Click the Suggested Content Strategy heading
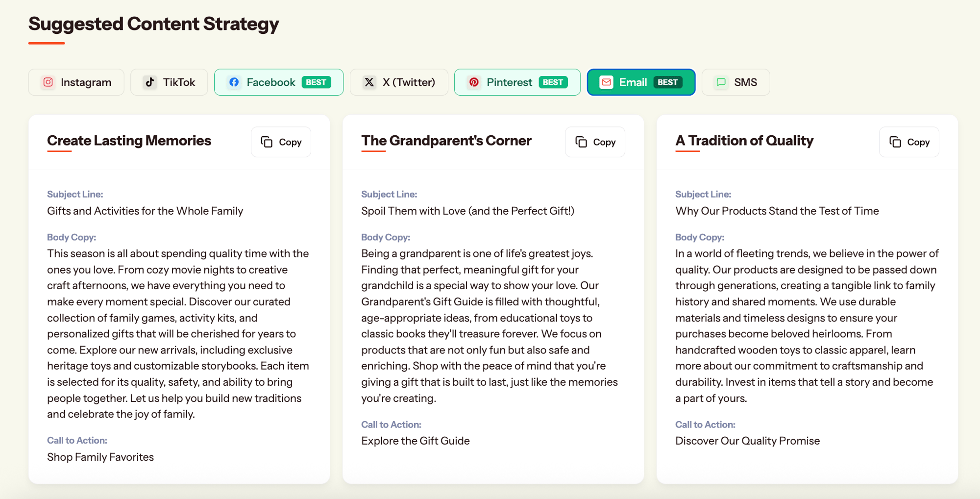Screen dimensions: 980x499 [153, 24]
